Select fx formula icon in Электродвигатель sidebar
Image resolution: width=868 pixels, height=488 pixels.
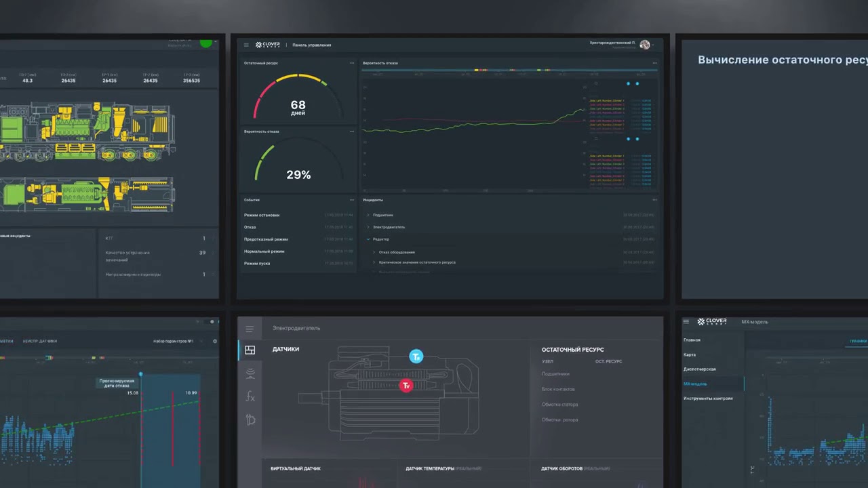tap(250, 396)
